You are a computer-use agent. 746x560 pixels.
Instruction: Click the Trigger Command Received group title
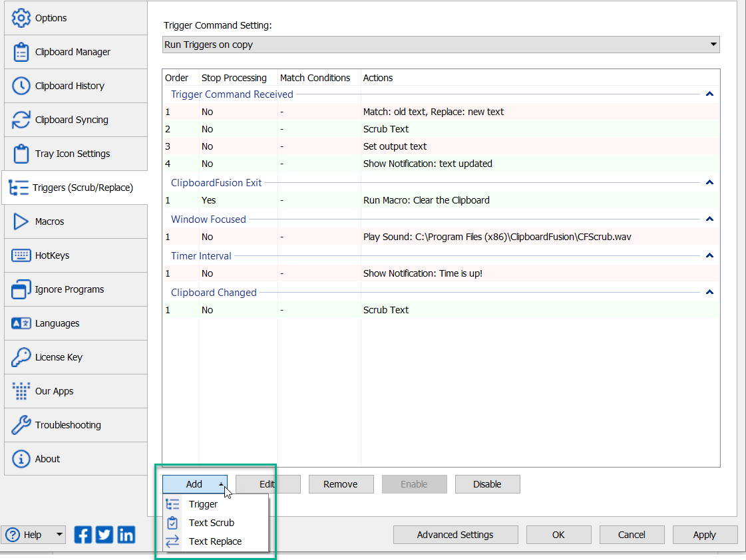232,94
